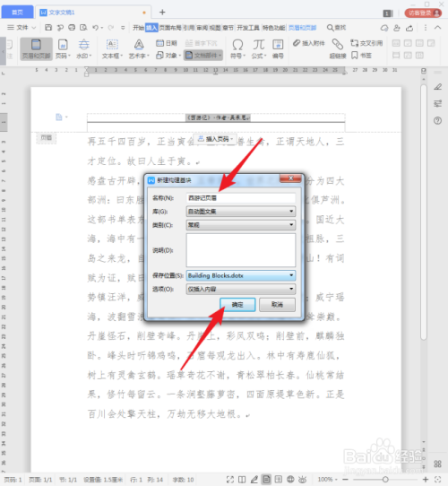This screenshot has width=448, height=486.
Task: Click the Undo icon
Action: [96, 28]
